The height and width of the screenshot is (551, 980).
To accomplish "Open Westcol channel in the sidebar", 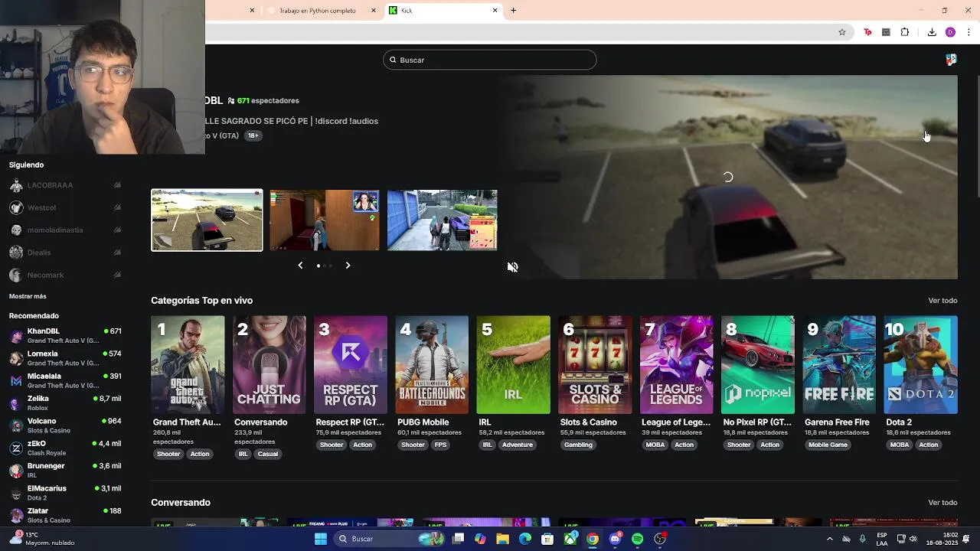I will 65,207.
